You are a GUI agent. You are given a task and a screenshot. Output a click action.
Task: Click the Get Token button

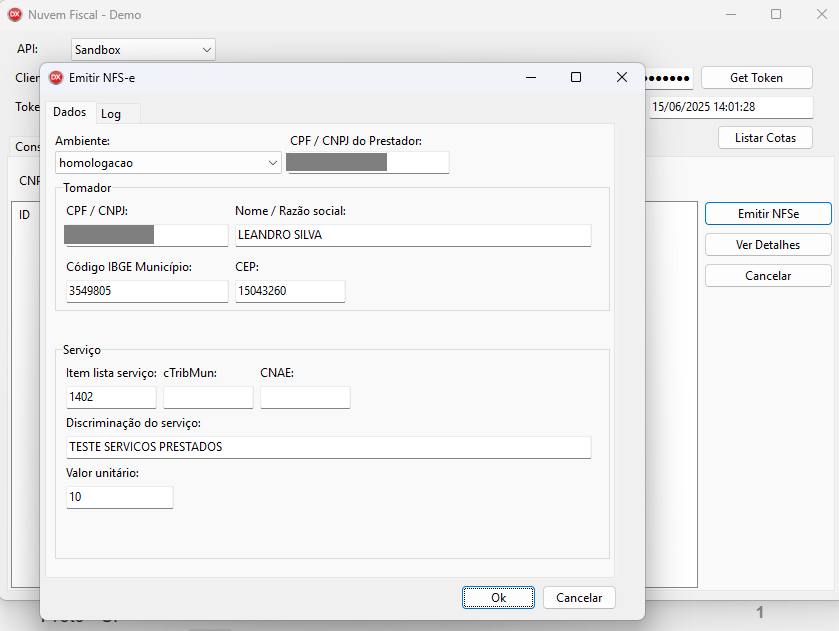click(x=756, y=77)
